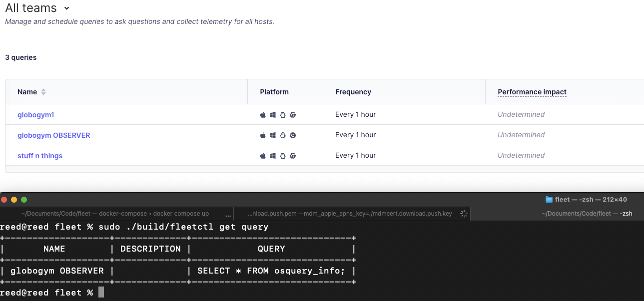Click the NAME header in terminal output

click(54, 249)
